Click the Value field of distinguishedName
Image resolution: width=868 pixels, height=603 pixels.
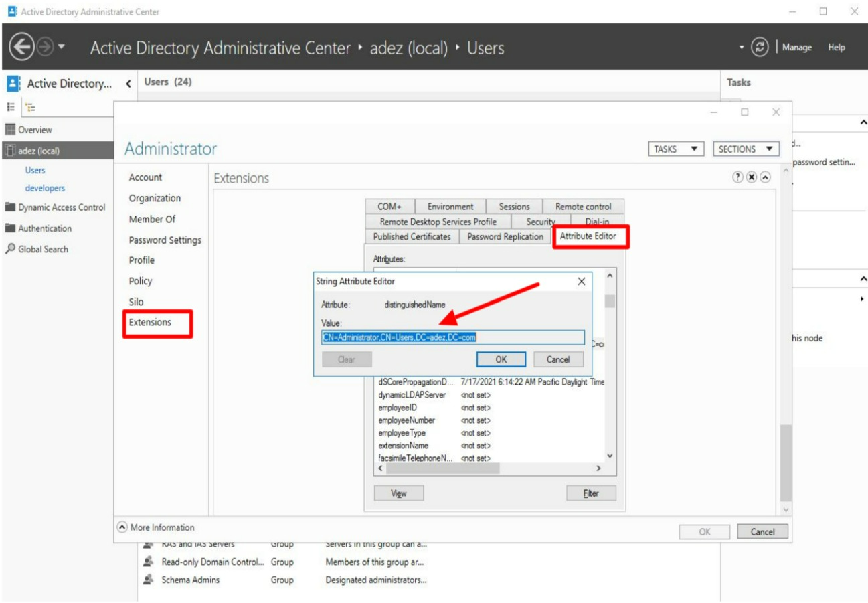453,337
